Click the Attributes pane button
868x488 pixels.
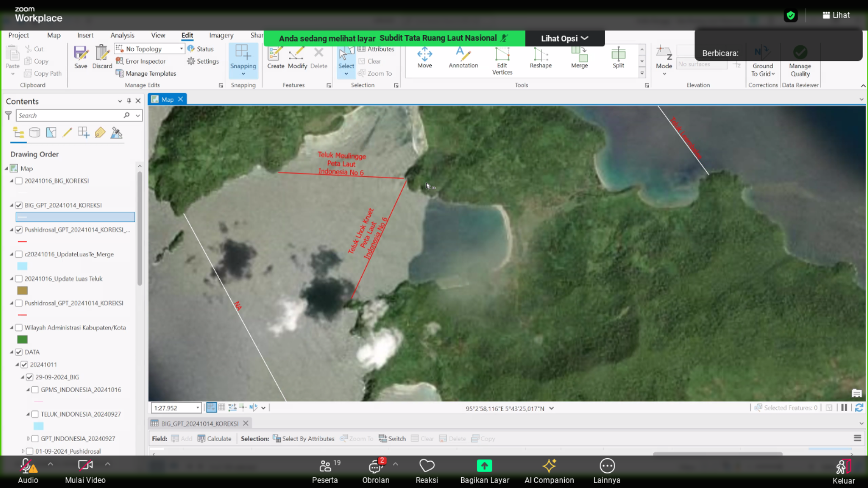[376, 49]
